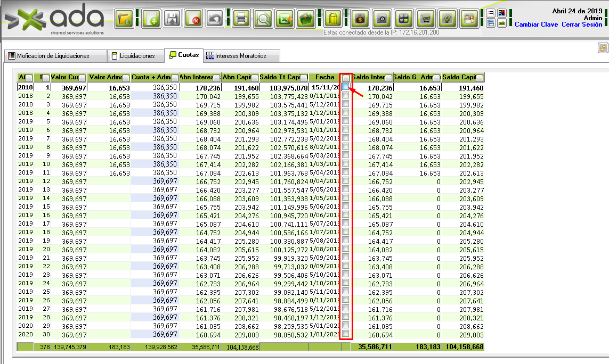This screenshot has width=609, height=364.
Task: Create a new record with plus icon
Action: pyautogui.click(x=152, y=19)
